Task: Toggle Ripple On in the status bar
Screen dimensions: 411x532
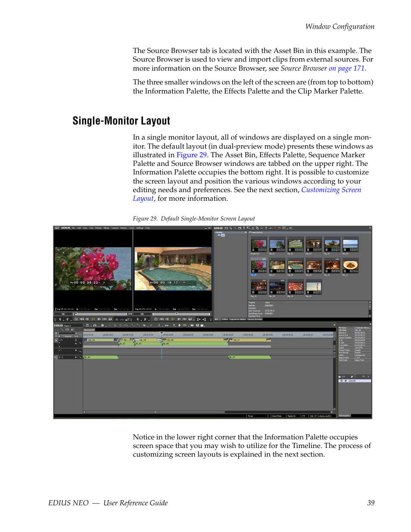Action: pos(291,416)
